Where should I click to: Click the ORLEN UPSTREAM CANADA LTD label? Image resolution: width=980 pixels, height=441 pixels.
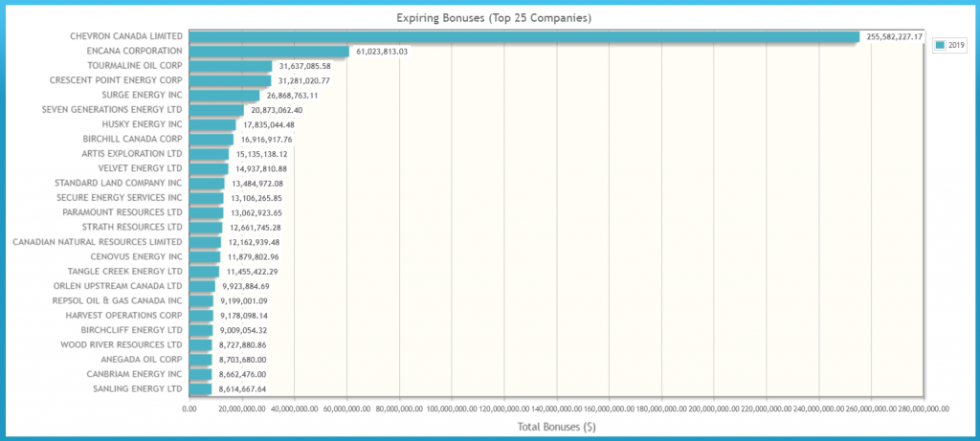coord(118,286)
